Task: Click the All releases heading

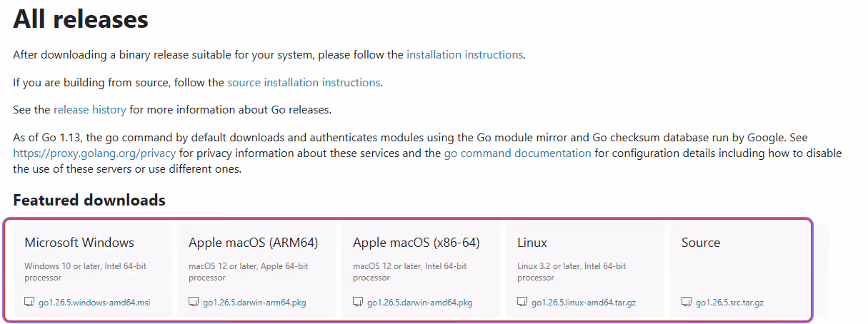Action: point(81,19)
